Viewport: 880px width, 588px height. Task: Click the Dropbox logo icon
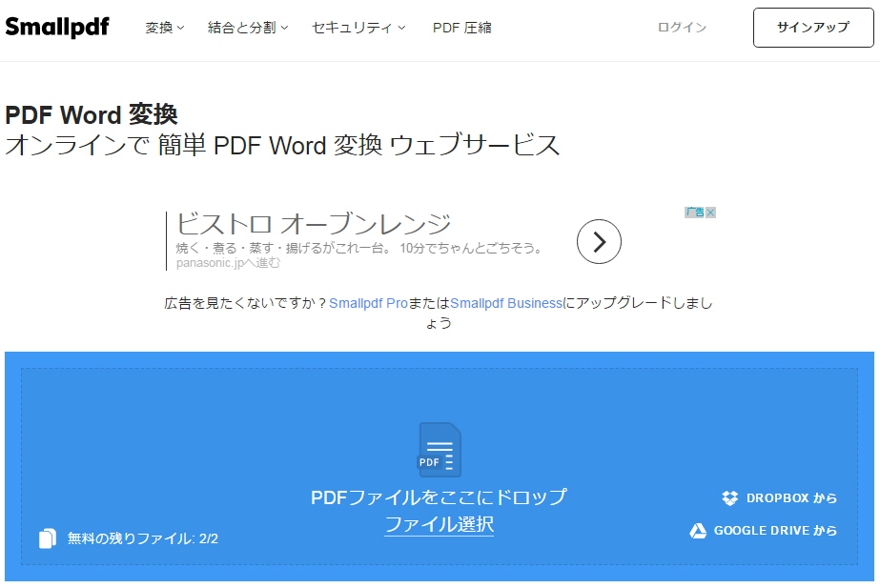click(x=730, y=497)
